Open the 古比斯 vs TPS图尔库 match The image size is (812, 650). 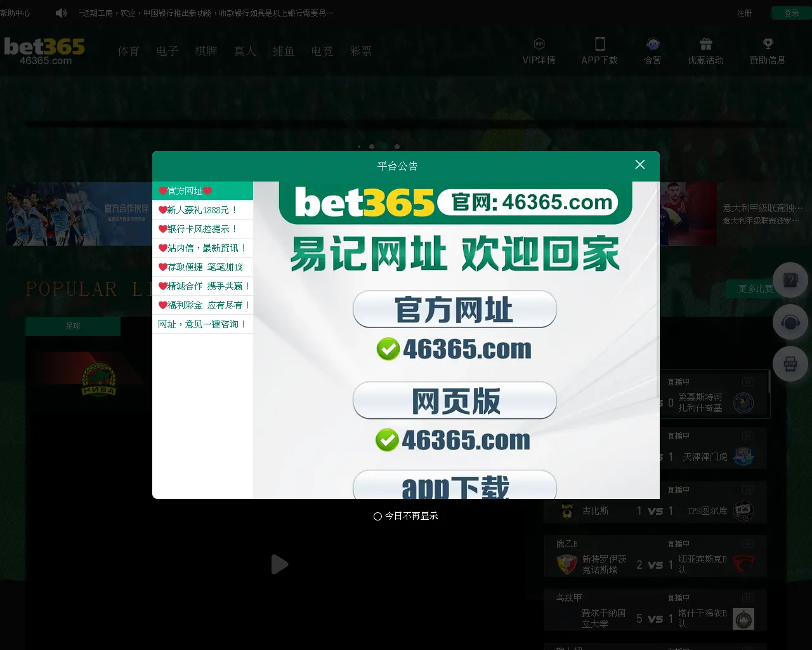click(655, 502)
